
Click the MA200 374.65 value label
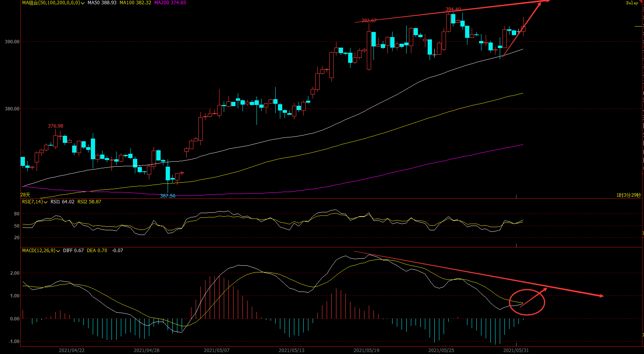pos(170,3)
